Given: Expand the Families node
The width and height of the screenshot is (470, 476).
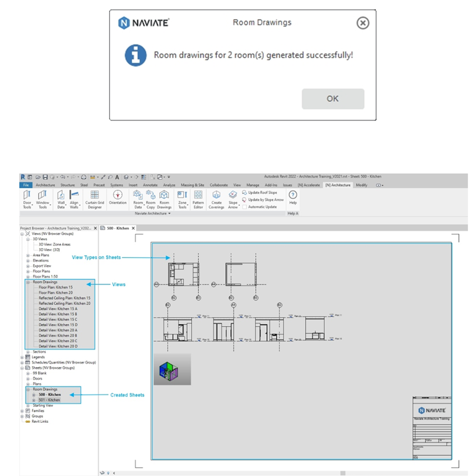Looking at the screenshot, I should tap(22, 411).
